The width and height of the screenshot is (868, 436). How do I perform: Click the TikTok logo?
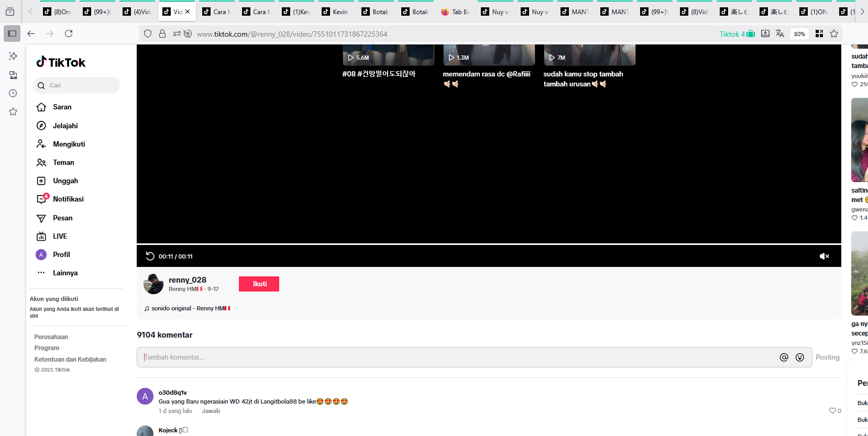pos(61,62)
